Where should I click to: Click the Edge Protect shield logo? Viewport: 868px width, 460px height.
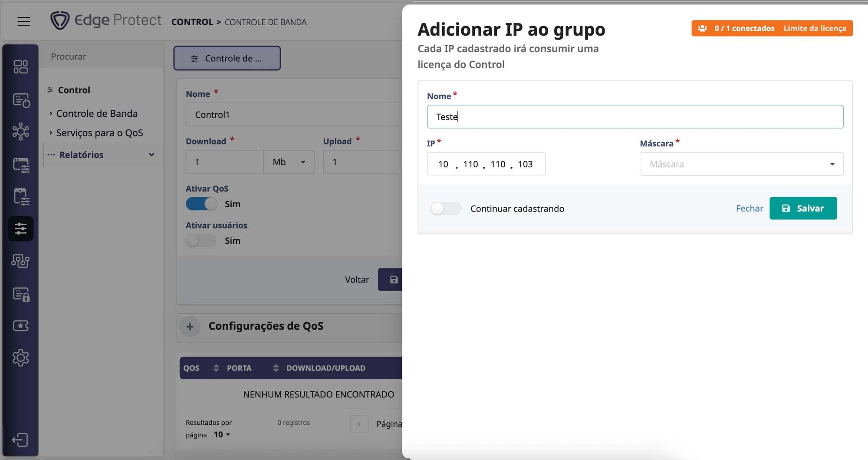60,20
